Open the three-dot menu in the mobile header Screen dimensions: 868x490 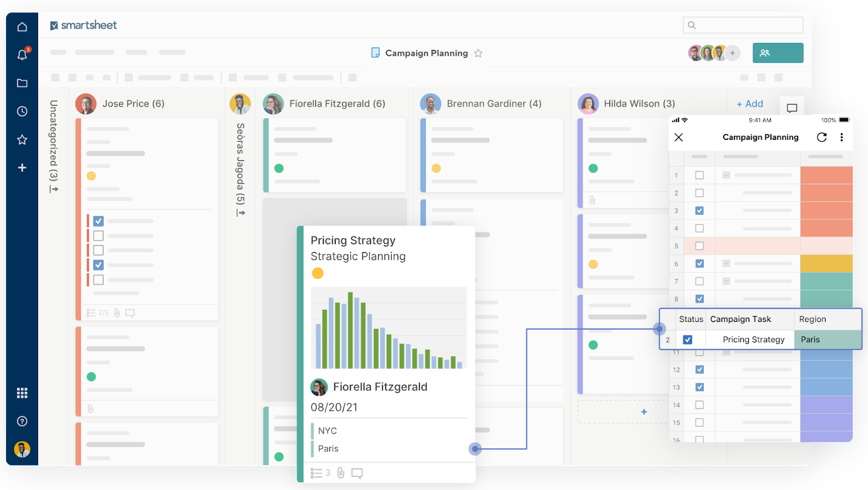843,137
